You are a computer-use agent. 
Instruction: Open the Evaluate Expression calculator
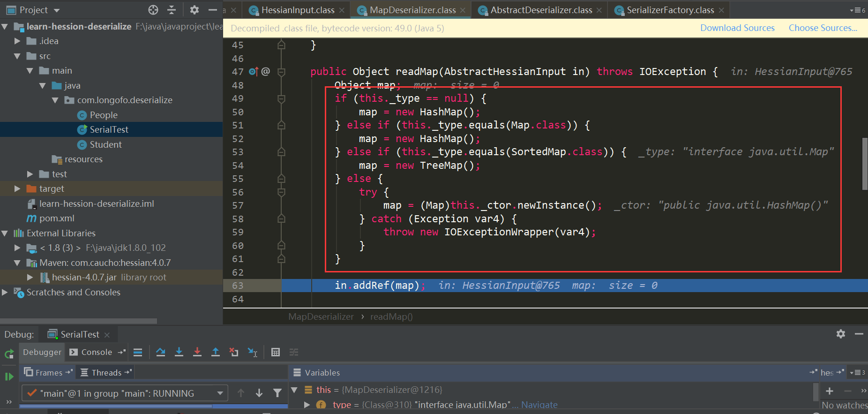coord(276,352)
